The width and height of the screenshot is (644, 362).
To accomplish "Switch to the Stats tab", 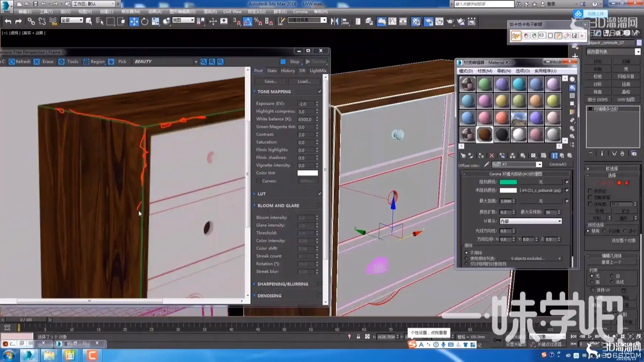I will coord(272,71).
